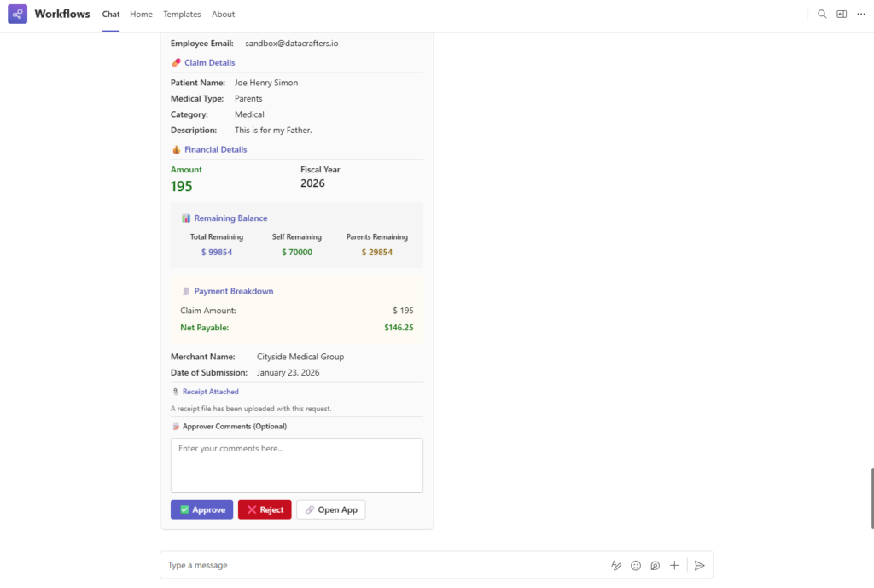The image size is (874, 588).
Task: Select the About tab
Action: pos(223,15)
